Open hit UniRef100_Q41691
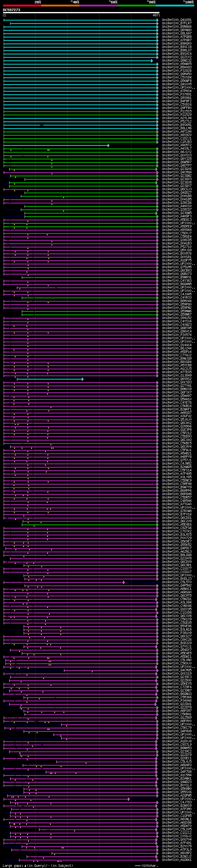This screenshot has width=197, height=868. (176, 20)
